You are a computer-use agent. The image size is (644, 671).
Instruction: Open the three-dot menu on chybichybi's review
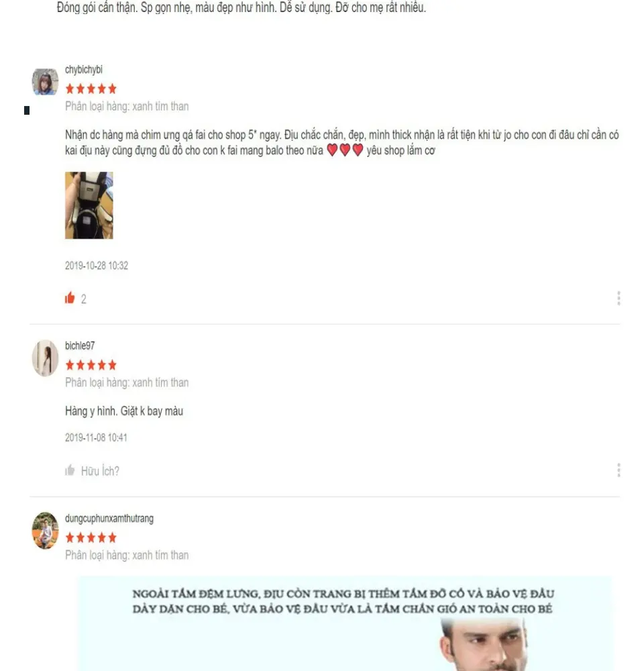(x=619, y=299)
